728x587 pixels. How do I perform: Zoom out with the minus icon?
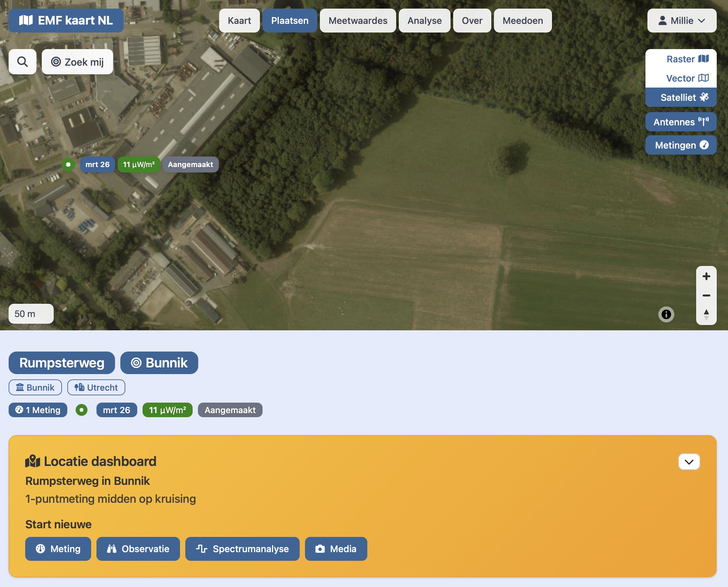pyautogui.click(x=706, y=295)
